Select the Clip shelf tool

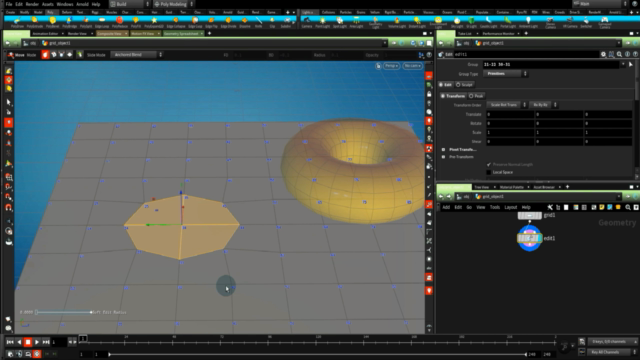tap(272, 22)
